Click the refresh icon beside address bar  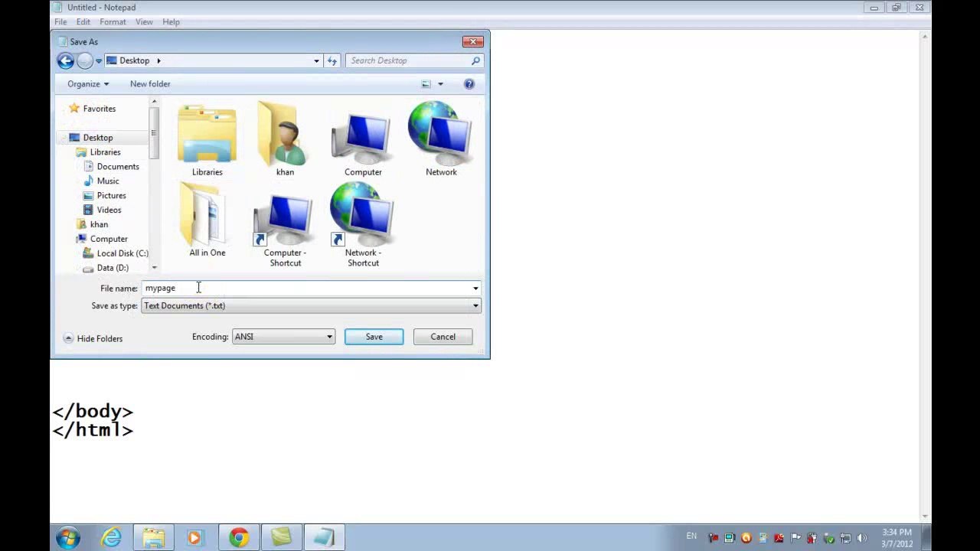pyautogui.click(x=332, y=61)
